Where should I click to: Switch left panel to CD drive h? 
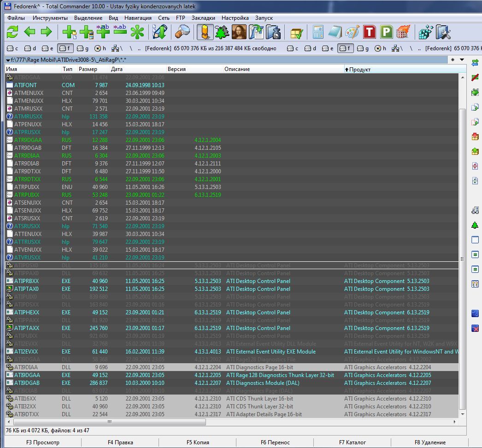(100, 48)
